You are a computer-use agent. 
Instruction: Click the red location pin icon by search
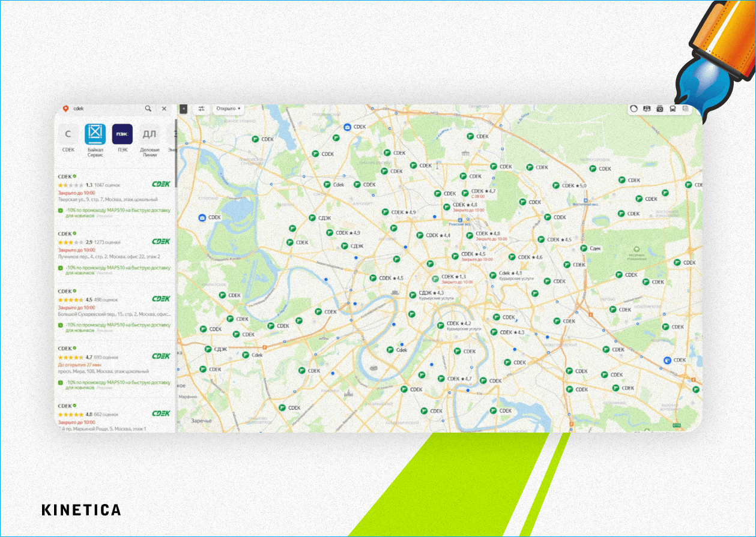tap(65, 109)
